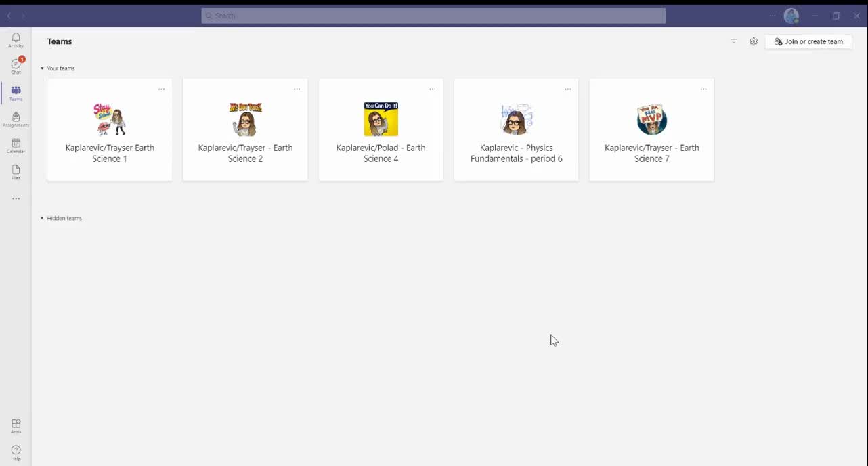Select the Teams sidebar icon
Image resolution: width=868 pixels, height=466 pixels.
click(16, 93)
